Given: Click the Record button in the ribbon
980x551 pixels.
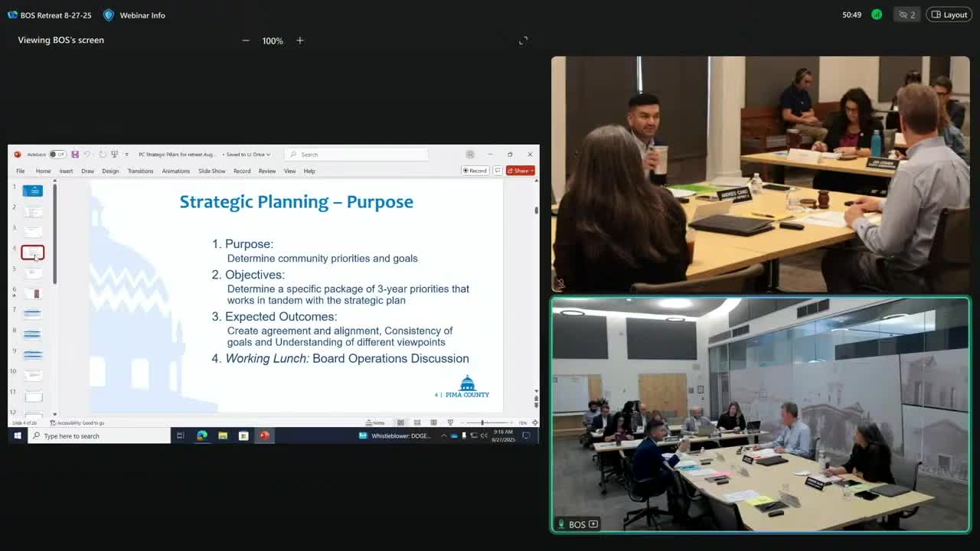Looking at the screenshot, I should click(x=475, y=171).
